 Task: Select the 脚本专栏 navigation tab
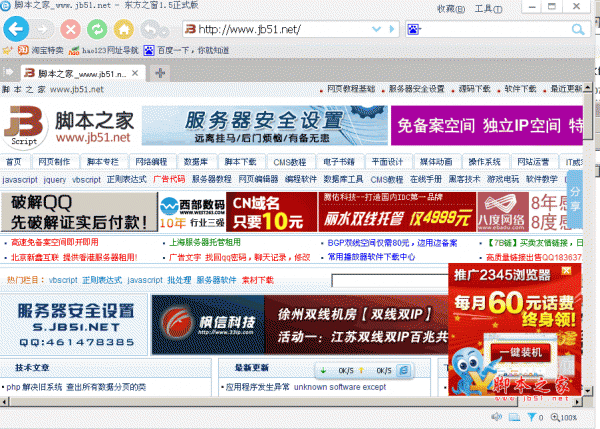tap(103, 162)
